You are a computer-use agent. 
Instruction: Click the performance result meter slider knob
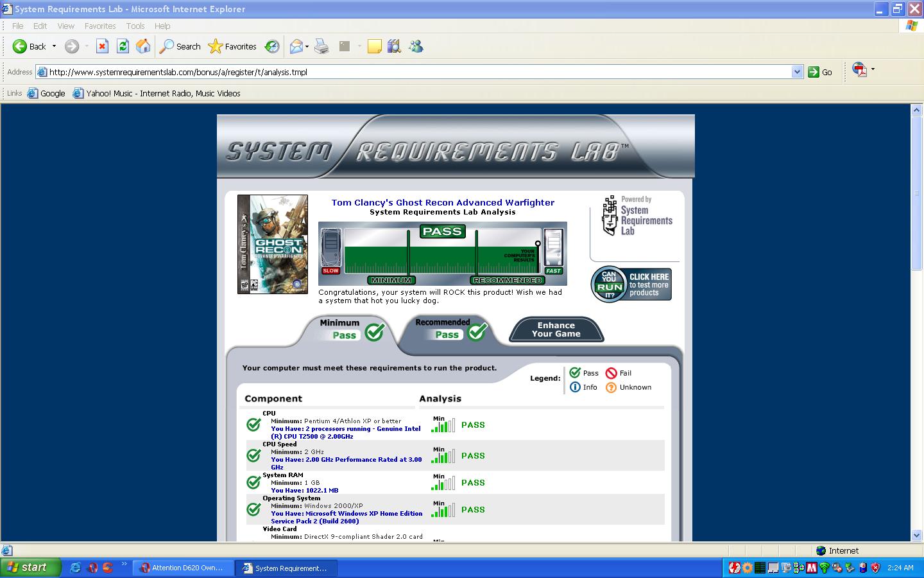tap(538, 243)
